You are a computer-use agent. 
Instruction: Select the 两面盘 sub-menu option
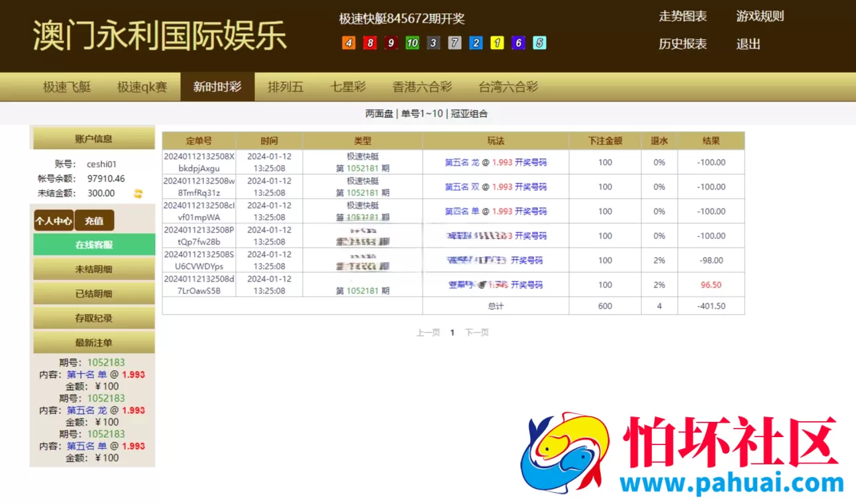(379, 113)
